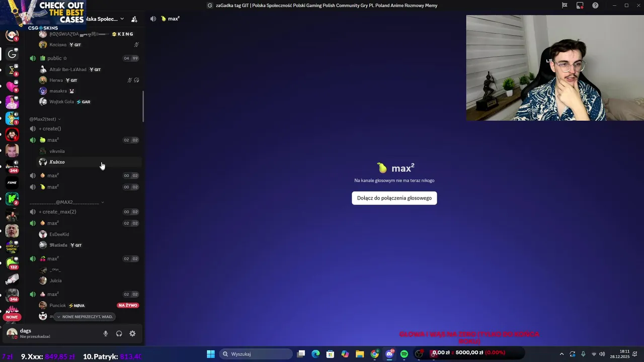Click 04 99 user limit on public channel

[131, 58]
